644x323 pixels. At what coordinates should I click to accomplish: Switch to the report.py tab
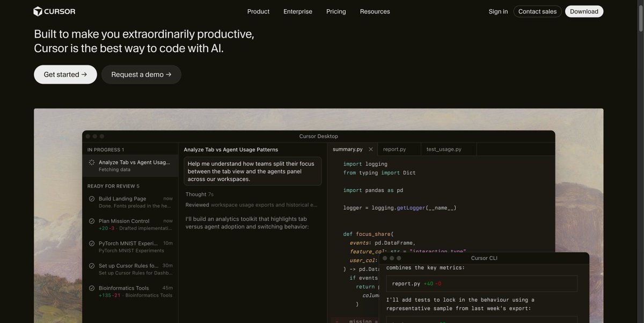(x=394, y=149)
